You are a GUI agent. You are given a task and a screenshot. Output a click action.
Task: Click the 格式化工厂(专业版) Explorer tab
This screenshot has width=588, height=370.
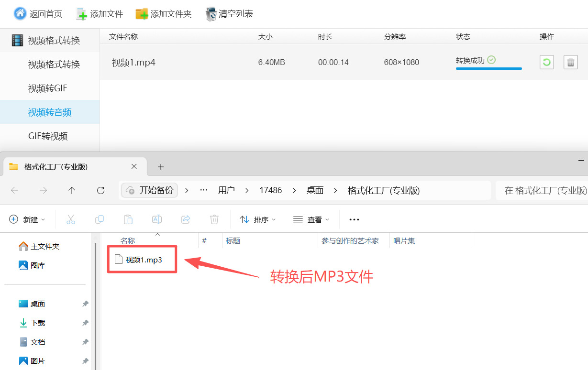point(74,166)
